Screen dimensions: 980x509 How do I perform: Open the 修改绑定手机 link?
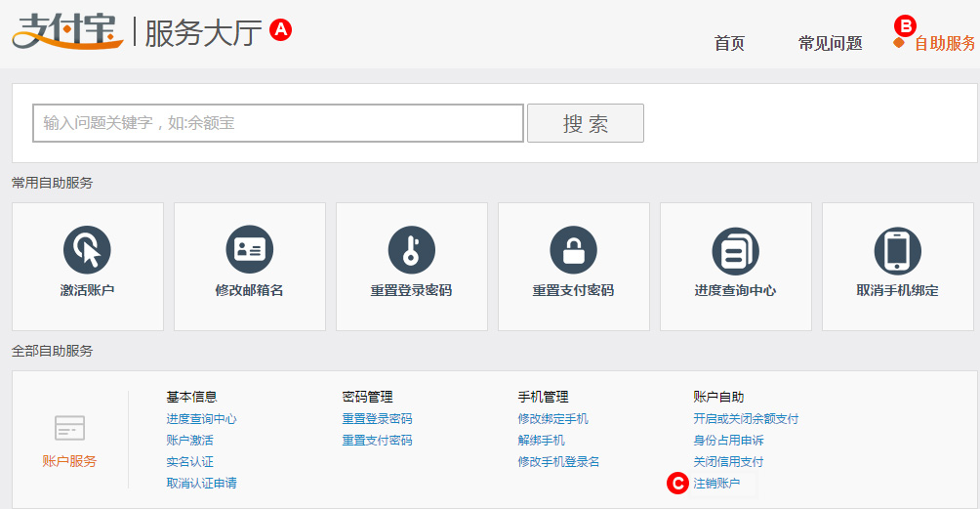click(x=552, y=419)
